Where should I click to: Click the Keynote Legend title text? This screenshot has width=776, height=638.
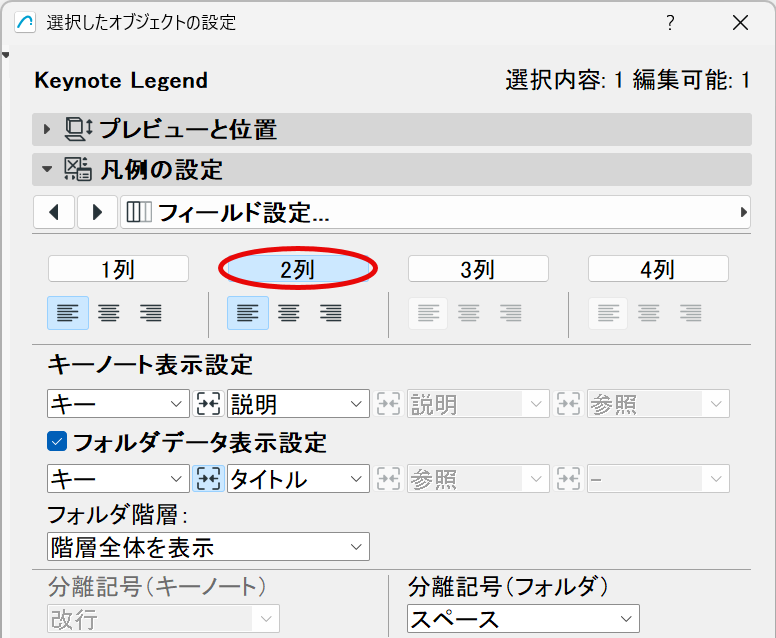pyautogui.click(x=121, y=80)
